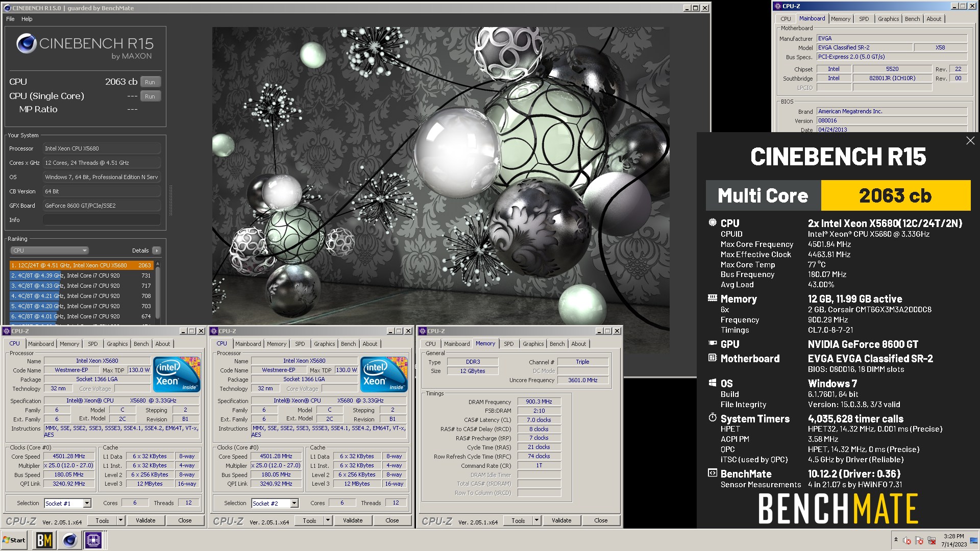Screen dimensions: 980x551
Task: Open Tools dropdown arrow in Socket #1 CPU-Z
Action: tap(121, 520)
